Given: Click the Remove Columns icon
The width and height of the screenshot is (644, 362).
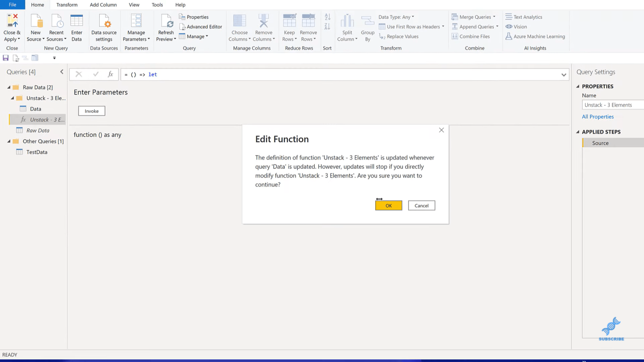Looking at the screenshot, I should (x=263, y=21).
